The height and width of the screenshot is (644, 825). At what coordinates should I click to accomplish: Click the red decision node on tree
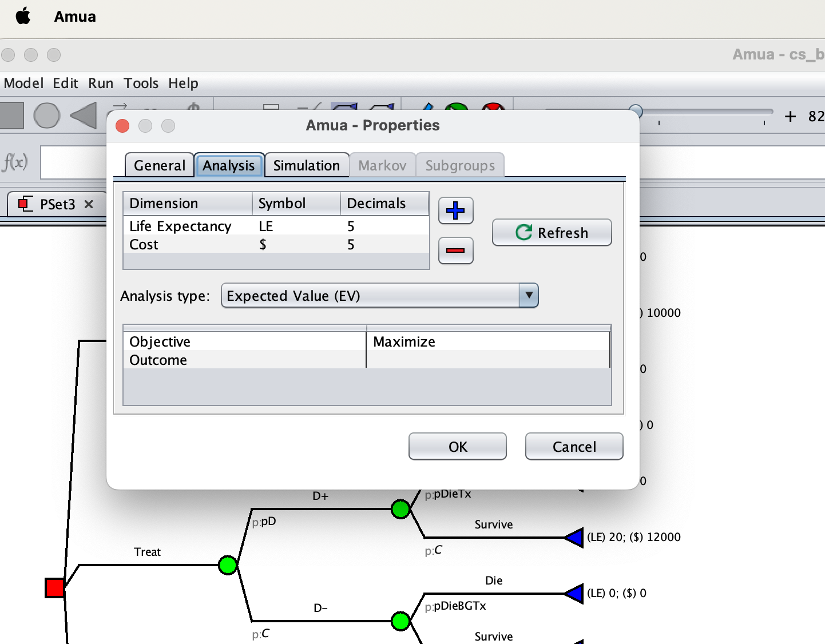pos(55,588)
